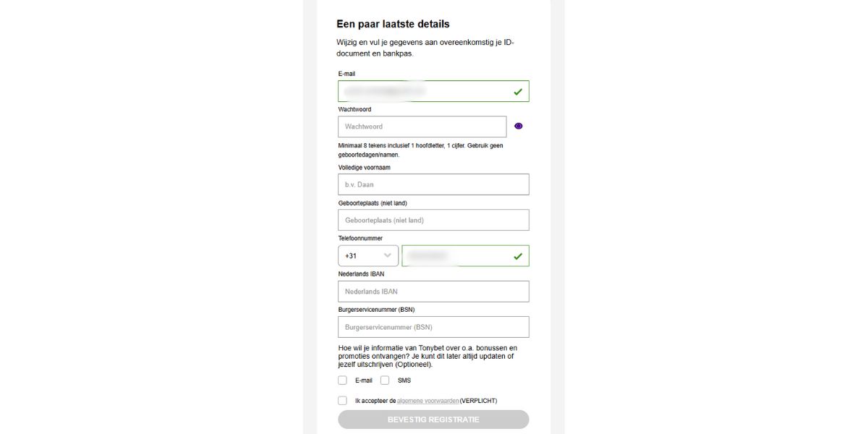Click the Nederlands IBAN input field
The width and height of the screenshot is (868, 434).
click(433, 291)
